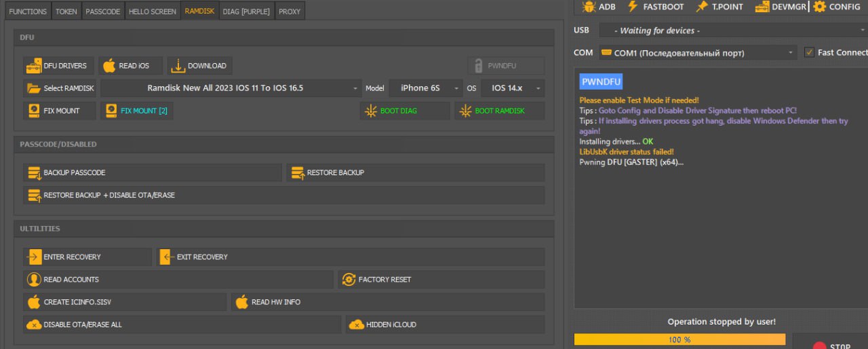Click the Apple icon beside READ HW INFO
The width and height of the screenshot is (868, 349).
[x=241, y=301]
